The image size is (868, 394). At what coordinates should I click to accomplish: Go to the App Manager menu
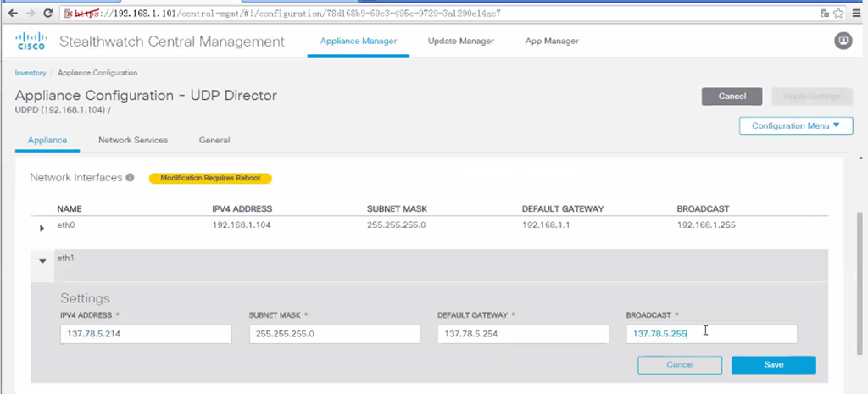tap(552, 41)
